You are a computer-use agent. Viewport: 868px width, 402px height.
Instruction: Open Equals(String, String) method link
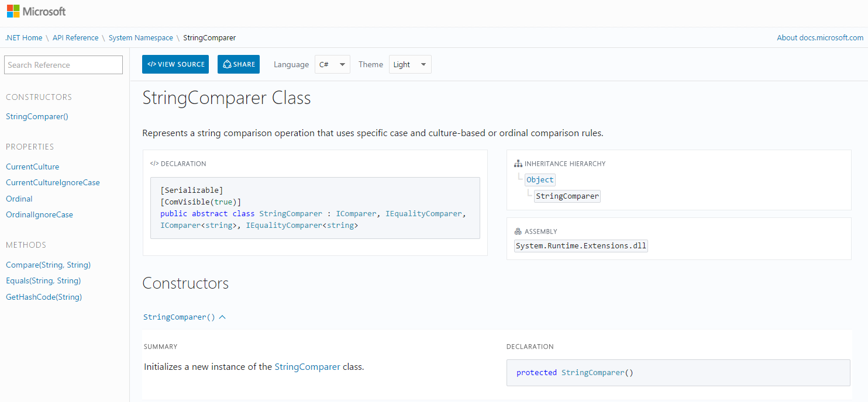coord(43,280)
